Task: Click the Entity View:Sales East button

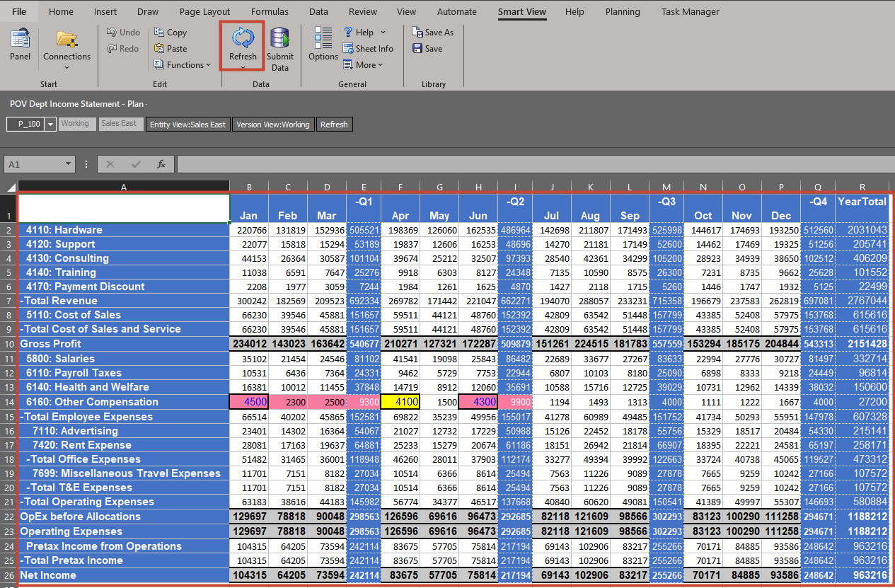Action: point(187,125)
